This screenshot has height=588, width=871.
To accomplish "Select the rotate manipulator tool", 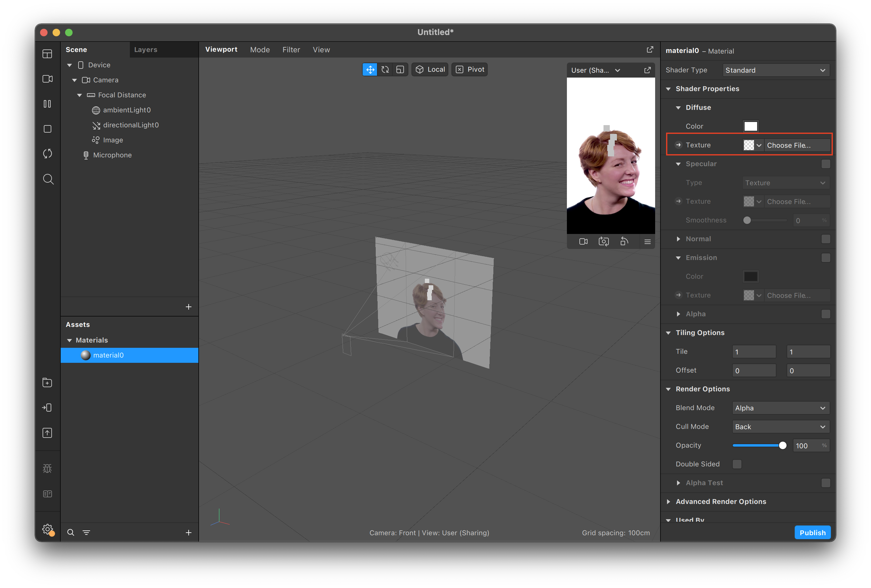I will pyautogui.click(x=385, y=70).
